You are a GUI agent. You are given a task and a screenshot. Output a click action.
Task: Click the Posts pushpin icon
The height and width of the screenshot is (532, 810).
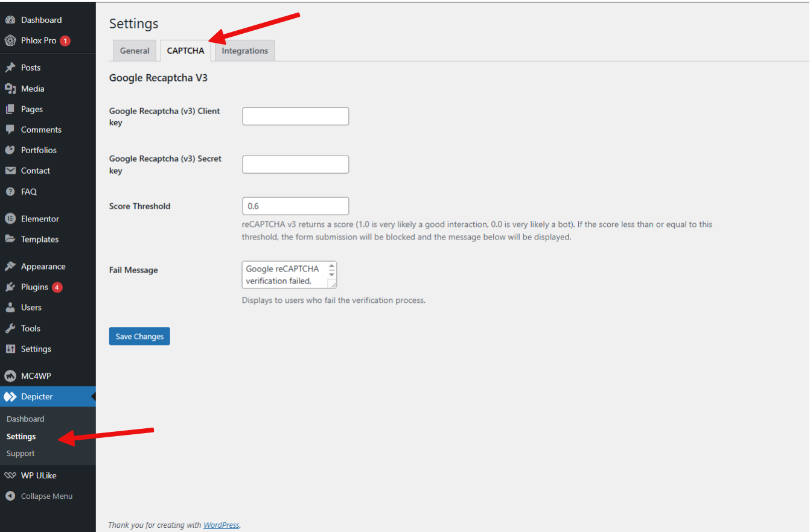[10, 68]
